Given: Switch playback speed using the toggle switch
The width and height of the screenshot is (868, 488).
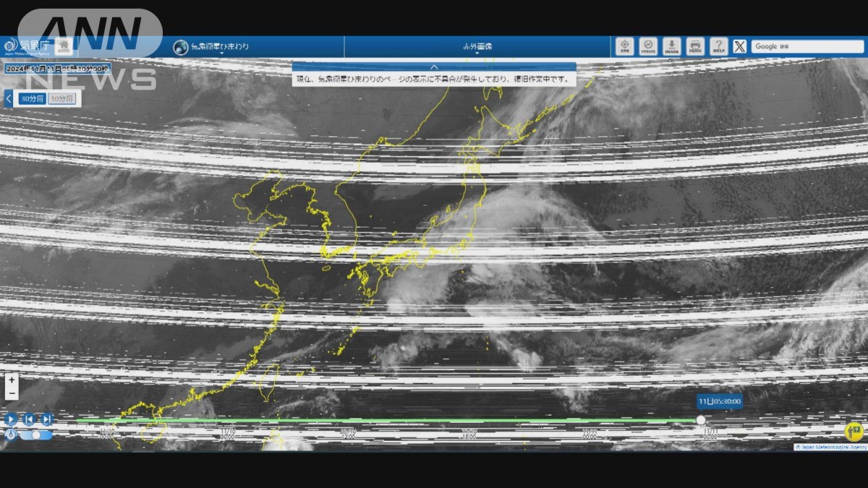Looking at the screenshot, I should coord(36,435).
